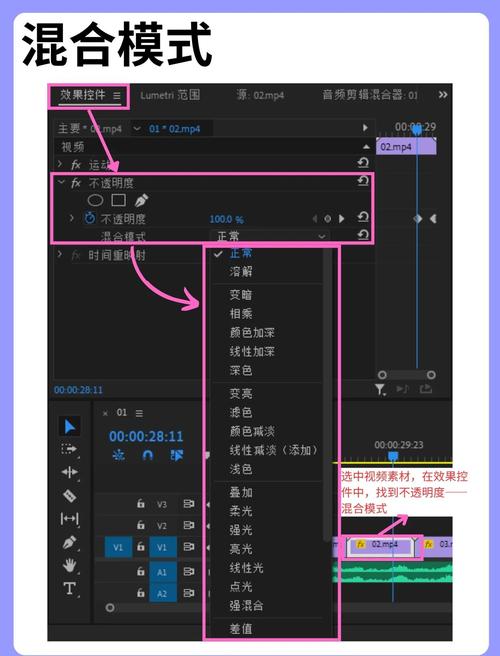500x656 pixels.
Task: Select the Track Select Forward tool
Action: pyautogui.click(x=69, y=449)
